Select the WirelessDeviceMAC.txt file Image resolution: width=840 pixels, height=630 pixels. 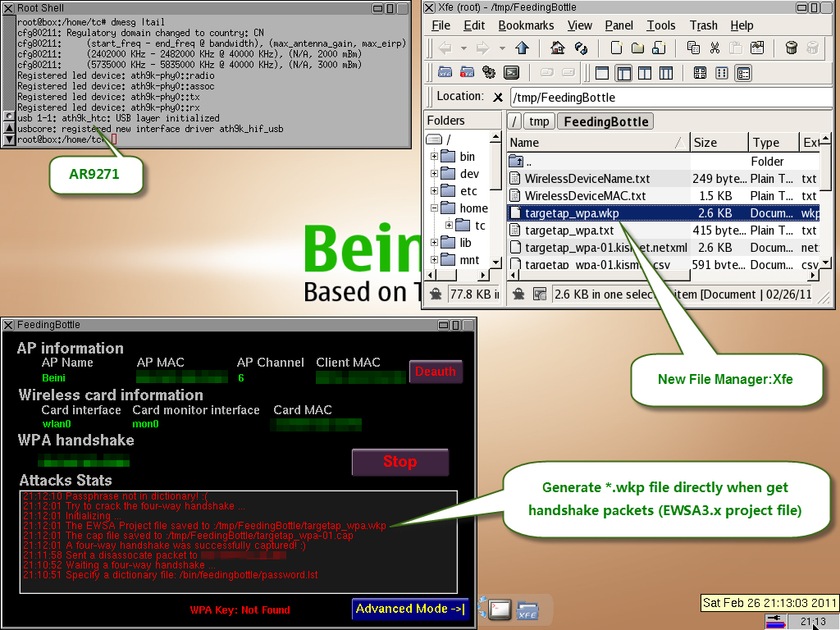[x=585, y=196]
